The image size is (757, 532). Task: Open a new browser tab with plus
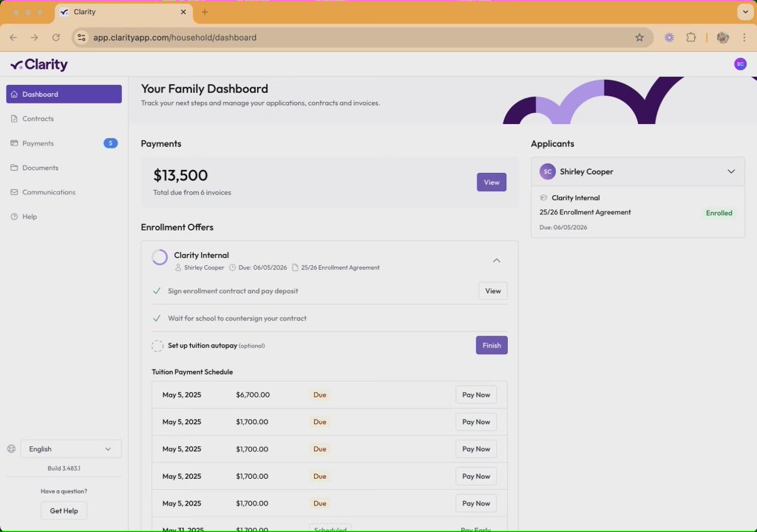click(x=205, y=12)
